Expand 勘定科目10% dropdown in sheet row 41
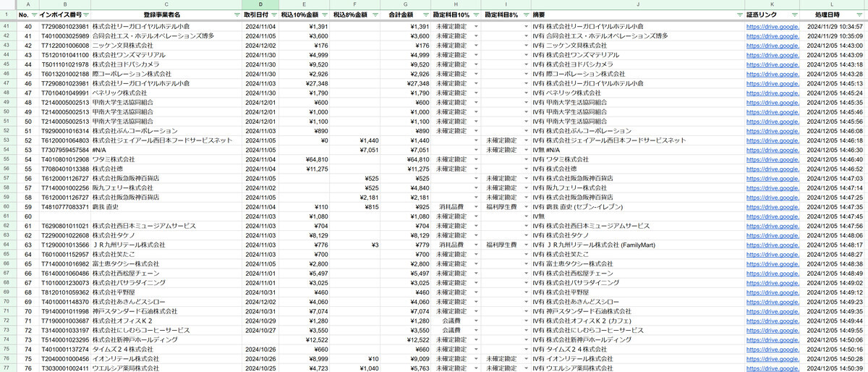Viewport: 868px width, 372px height. click(x=476, y=27)
